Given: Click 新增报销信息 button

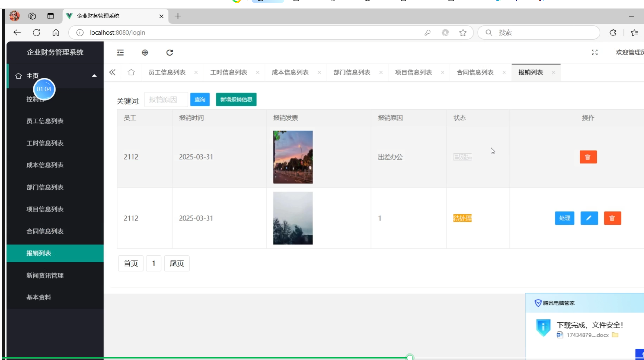Looking at the screenshot, I should click(x=236, y=100).
